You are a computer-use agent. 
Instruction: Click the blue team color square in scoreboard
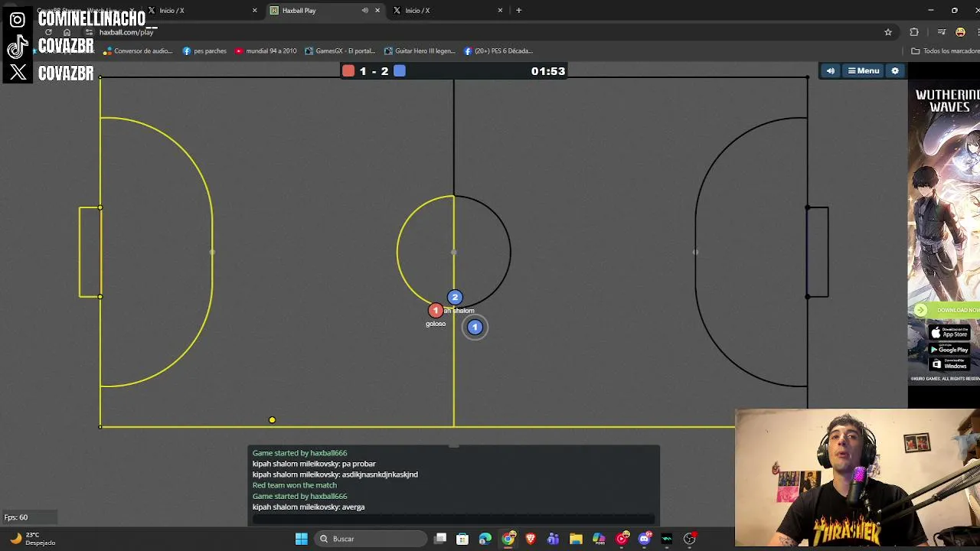(400, 71)
